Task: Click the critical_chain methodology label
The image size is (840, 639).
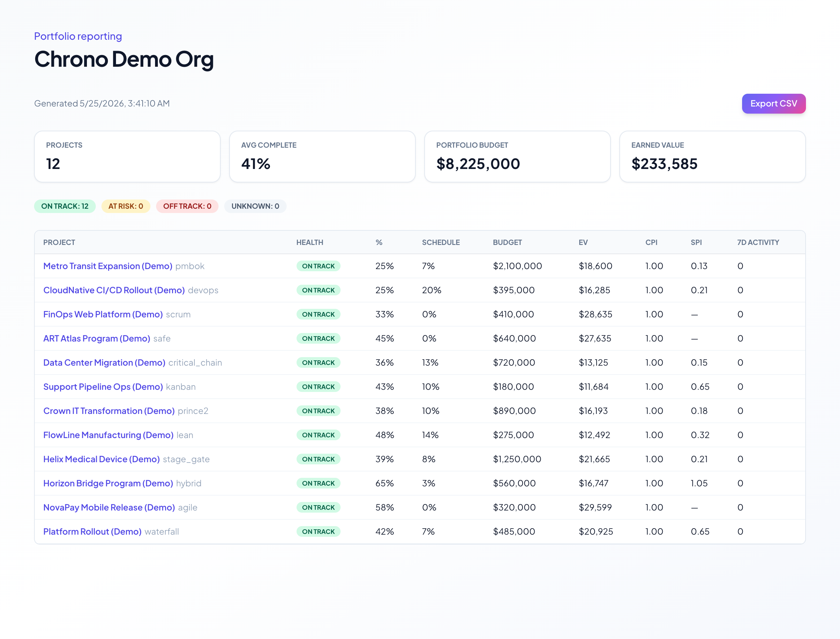Action: pyautogui.click(x=195, y=362)
